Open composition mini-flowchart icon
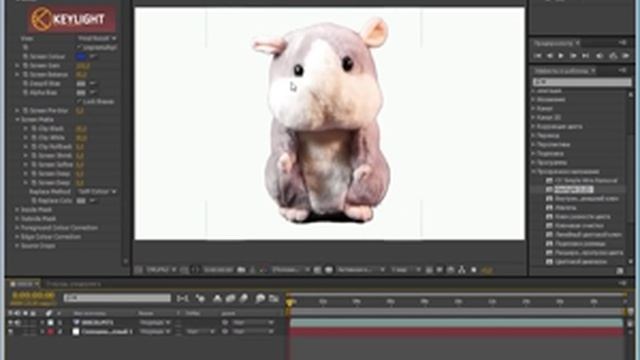The width and height of the screenshot is (640, 360). click(x=182, y=299)
